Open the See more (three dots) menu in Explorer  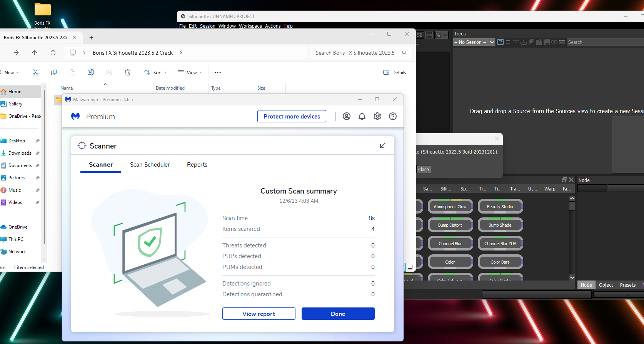tap(218, 72)
